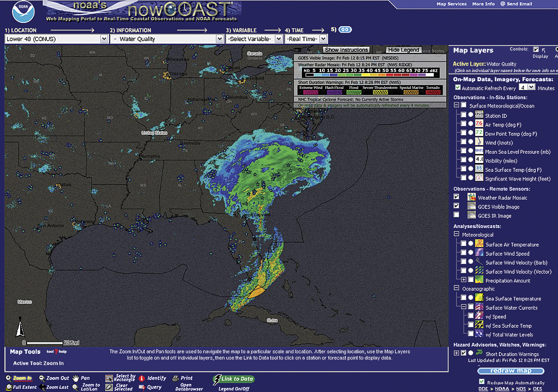This screenshot has width=558, height=392.
Task: Choose the Select by Rectangle tool
Action: (120, 378)
